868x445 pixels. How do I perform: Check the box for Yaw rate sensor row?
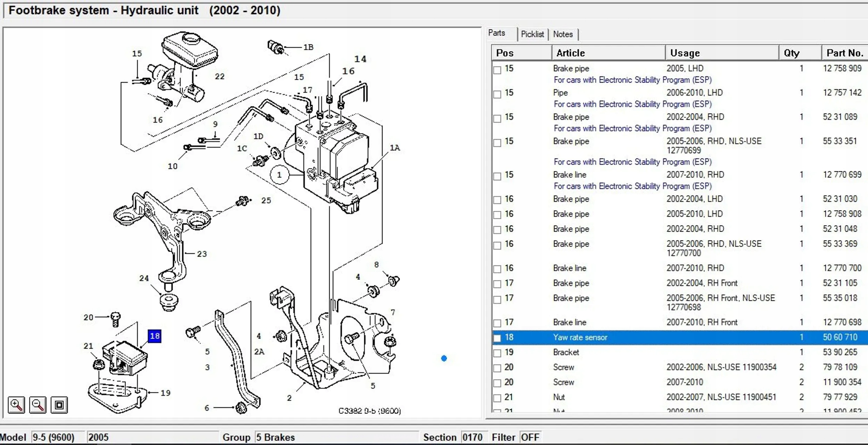pos(497,338)
